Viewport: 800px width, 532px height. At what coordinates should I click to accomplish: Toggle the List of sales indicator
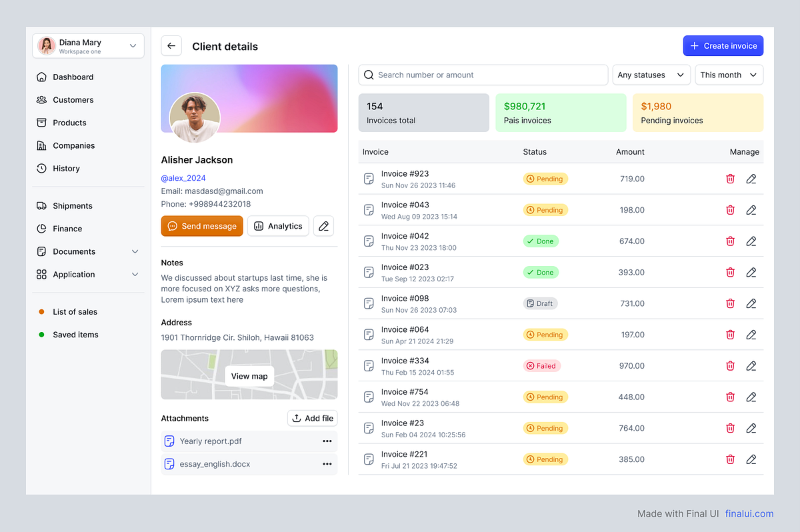41,311
